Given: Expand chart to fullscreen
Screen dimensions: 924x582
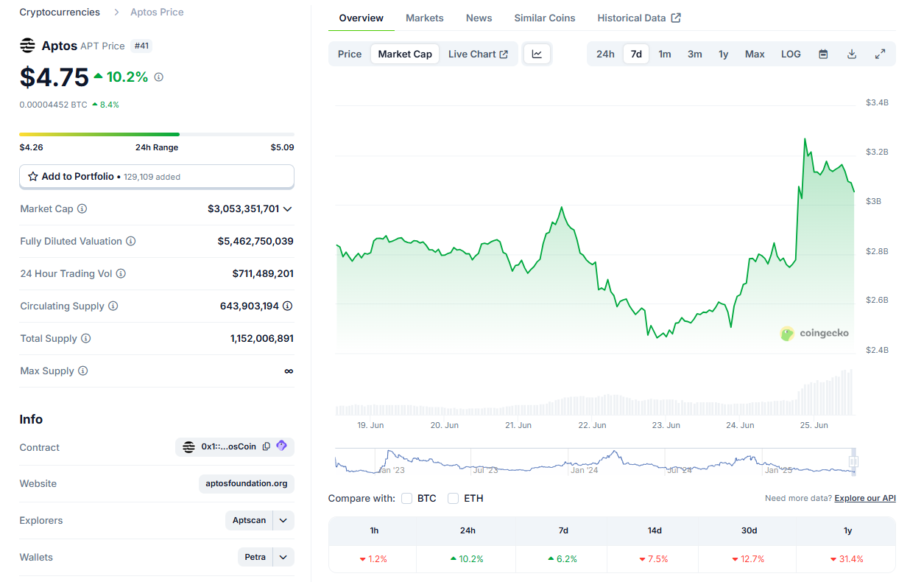Looking at the screenshot, I should pos(880,54).
